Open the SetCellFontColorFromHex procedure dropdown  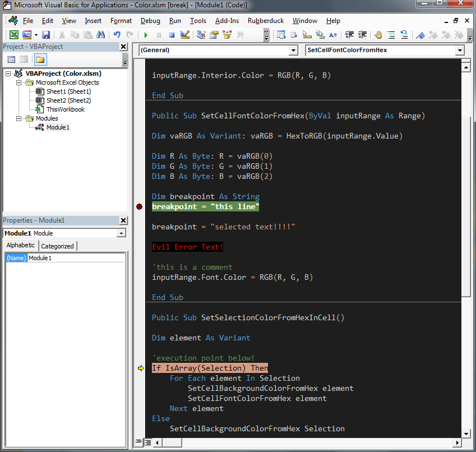click(x=460, y=50)
